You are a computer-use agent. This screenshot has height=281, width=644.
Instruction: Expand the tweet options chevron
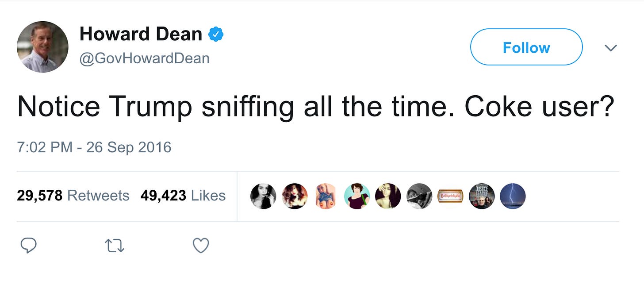611,48
